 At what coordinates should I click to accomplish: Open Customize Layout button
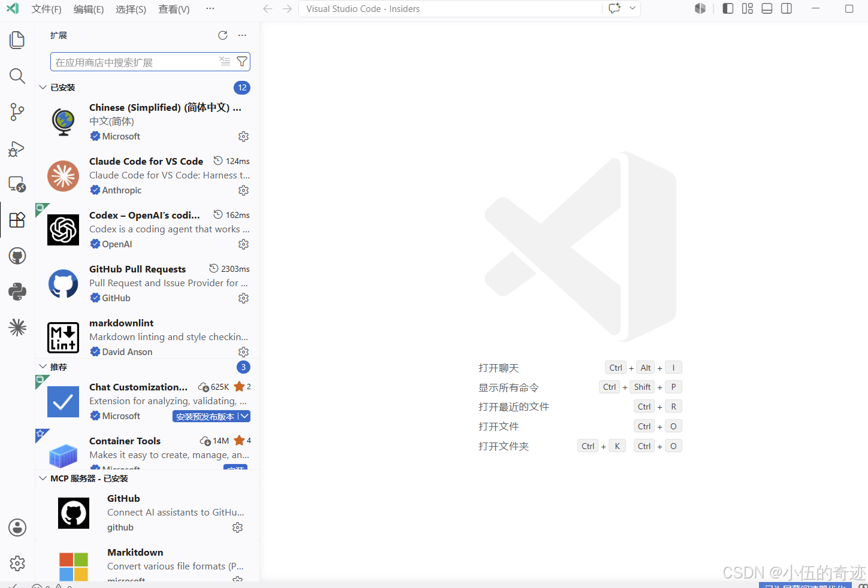[x=748, y=8]
